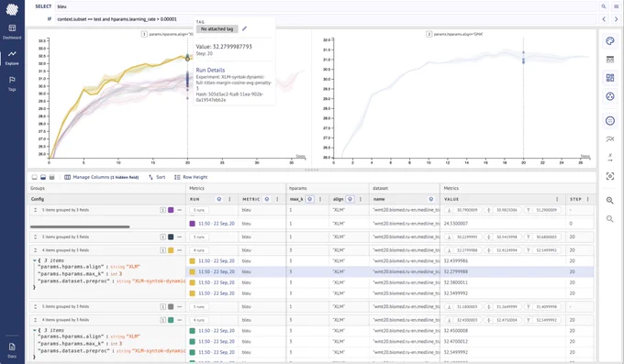The image size is (624, 364).
Task: Collapse green group's '3 items' JSON tree
Action: 35,330
